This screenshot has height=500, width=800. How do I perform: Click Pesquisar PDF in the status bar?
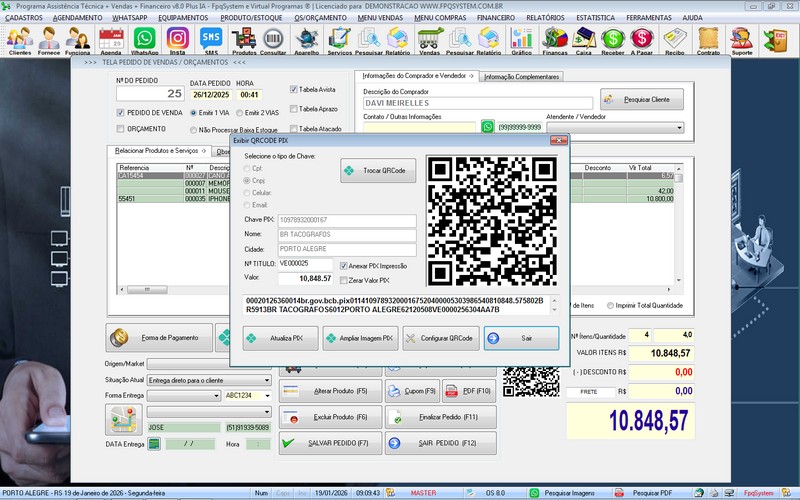coord(652,493)
